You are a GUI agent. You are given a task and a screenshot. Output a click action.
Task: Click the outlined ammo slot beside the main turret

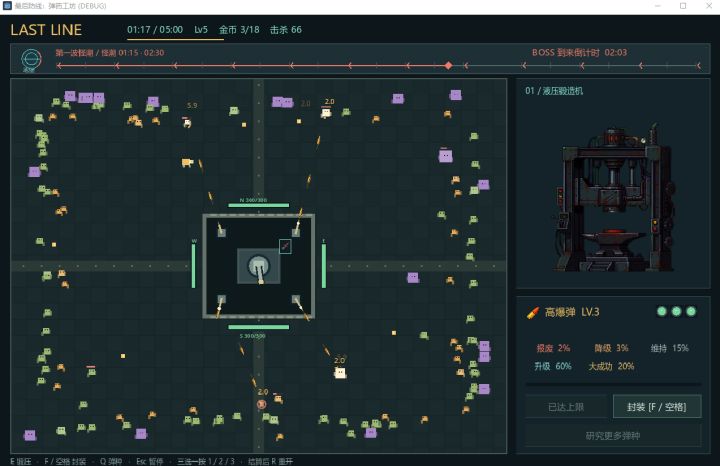click(x=285, y=246)
